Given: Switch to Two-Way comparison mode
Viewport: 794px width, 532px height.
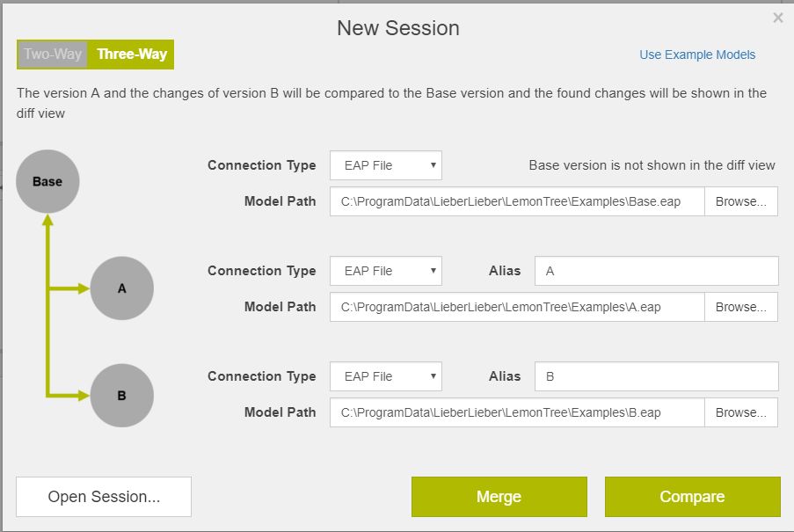Looking at the screenshot, I should [x=51, y=54].
